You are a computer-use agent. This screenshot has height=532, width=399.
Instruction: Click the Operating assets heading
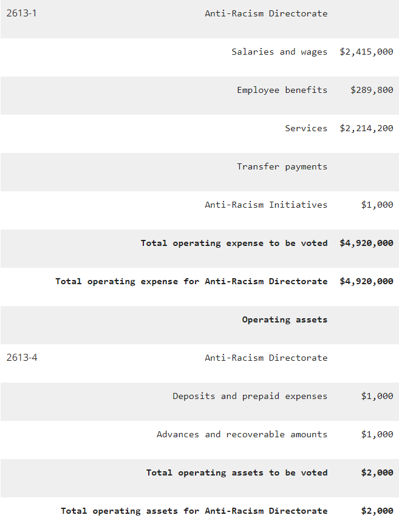[284, 319]
